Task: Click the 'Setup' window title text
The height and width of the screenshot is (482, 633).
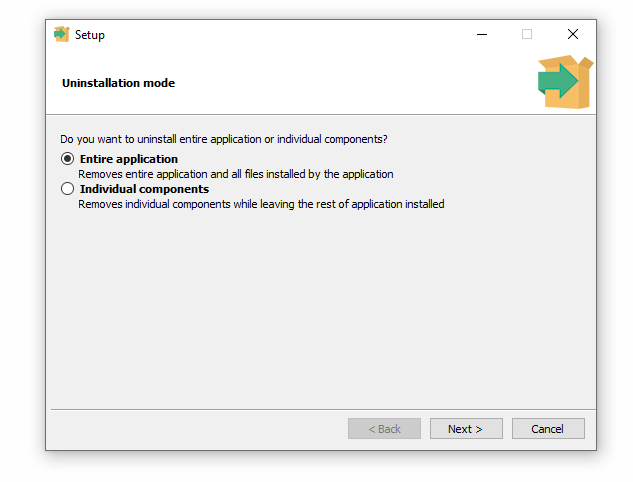Action: tap(90, 35)
